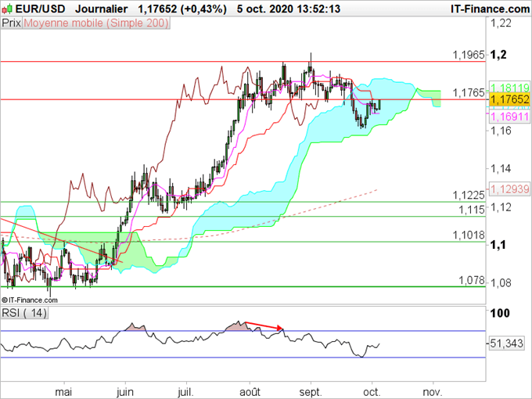Click the 1,1225 support level label
The width and height of the screenshot is (532, 399).
[469, 195]
